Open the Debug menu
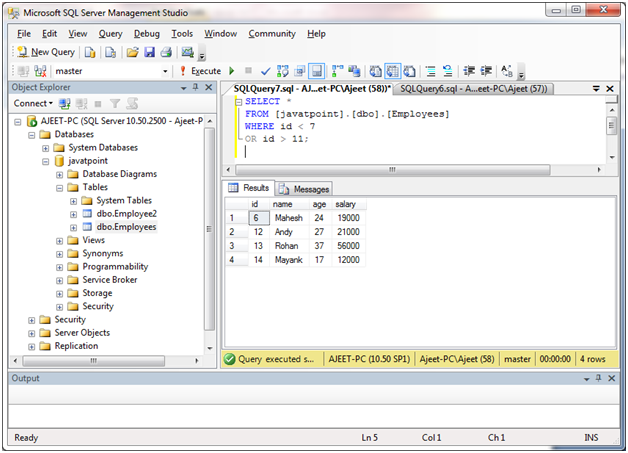 [x=147, y=34]
